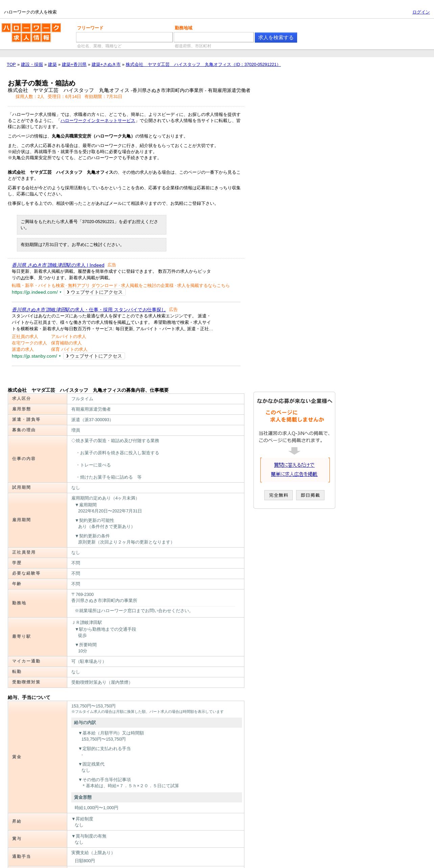Click the jp.indeed.com URL dropdown arrow
Viewport: 434px width, 868px height.
click(61, 292)
